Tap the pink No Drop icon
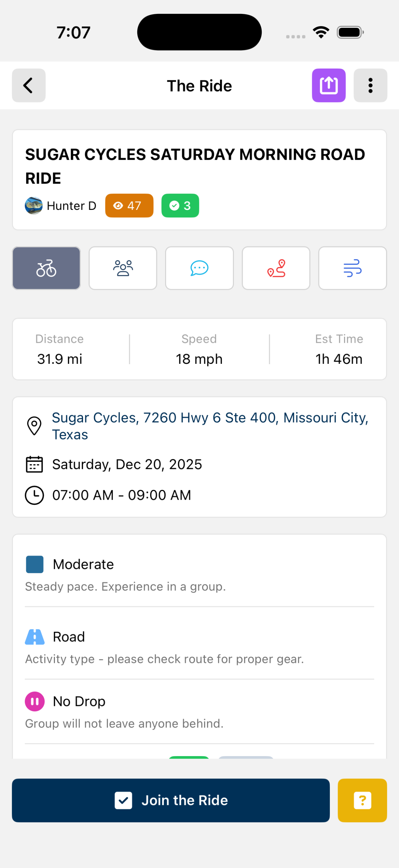399x868 pixels. [x=35, y=701]
